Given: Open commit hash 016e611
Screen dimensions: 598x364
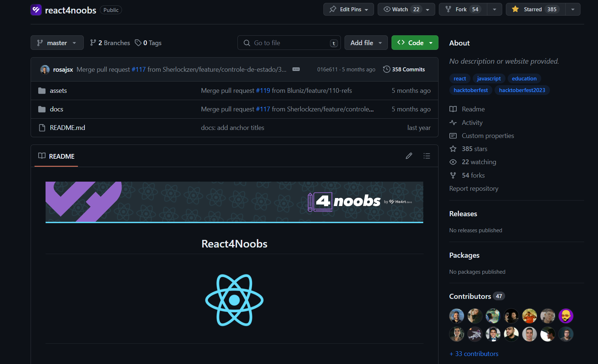Looking at the screenshot, I should (327, 70).
